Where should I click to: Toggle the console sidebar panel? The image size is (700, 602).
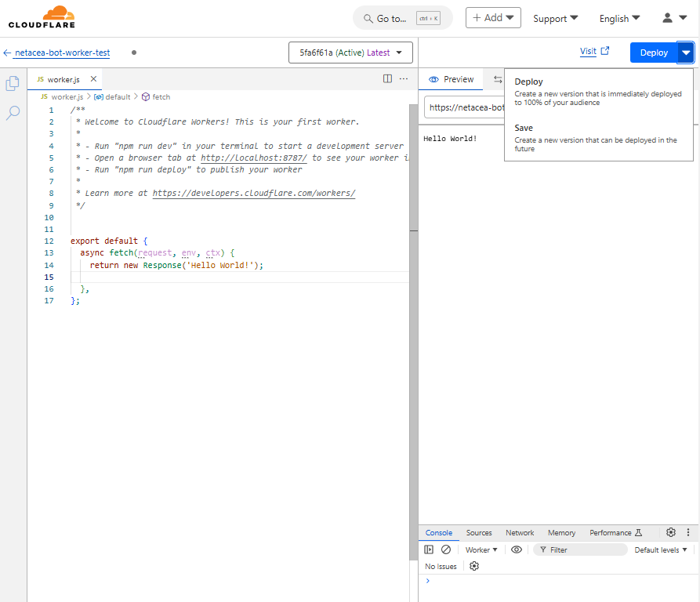pos(430,549)
